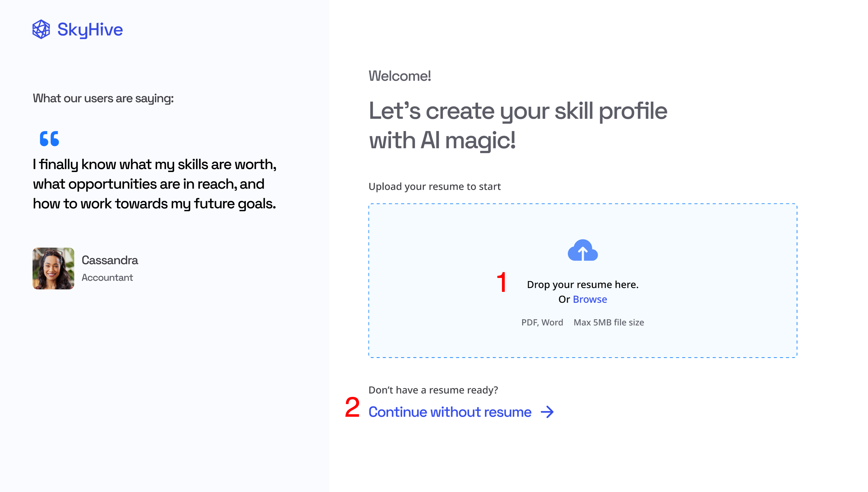Click the 'Let's create your skill profile' headline

[518, 111]
